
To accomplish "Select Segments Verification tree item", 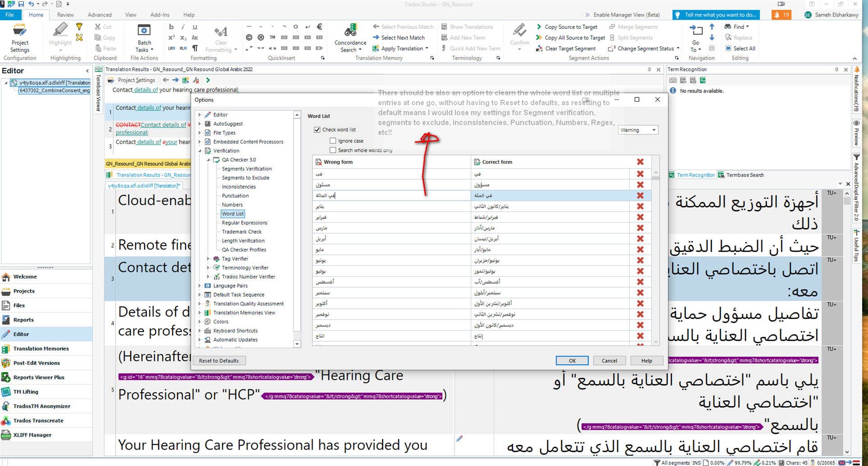I will [246, 169].
